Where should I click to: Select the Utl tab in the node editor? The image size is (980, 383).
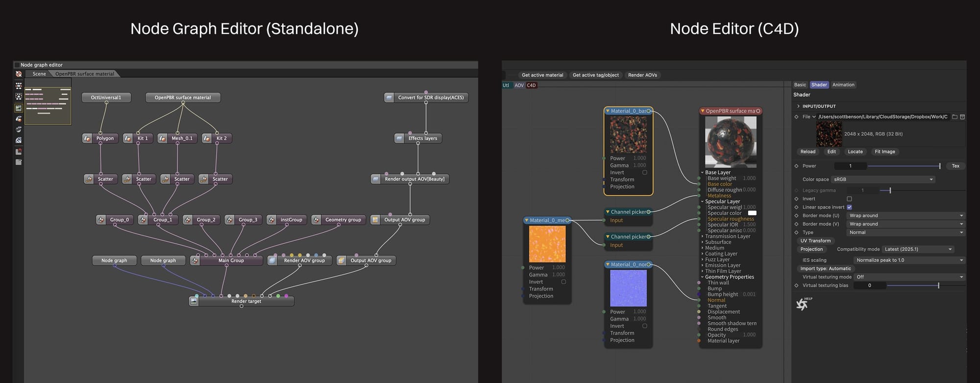506,85
